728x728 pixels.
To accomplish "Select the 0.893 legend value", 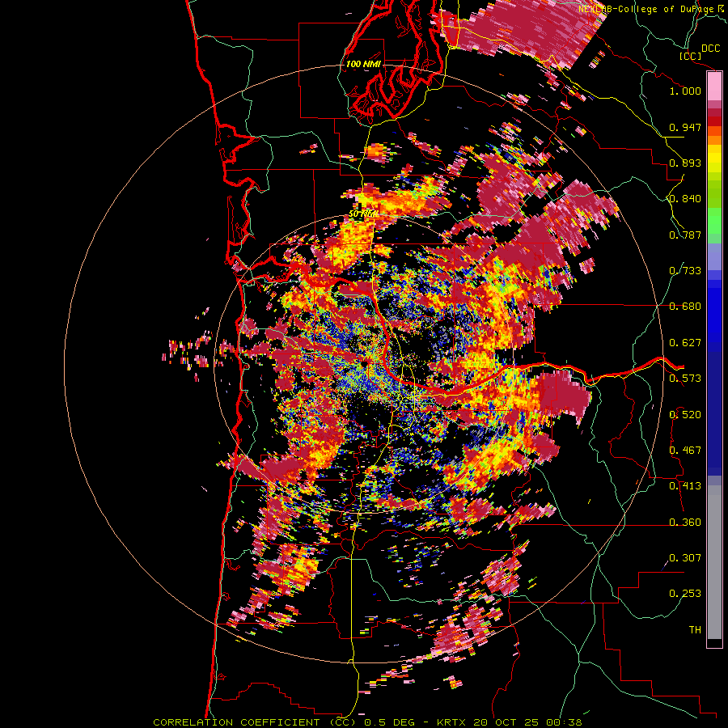I will (x=685, y=163).
